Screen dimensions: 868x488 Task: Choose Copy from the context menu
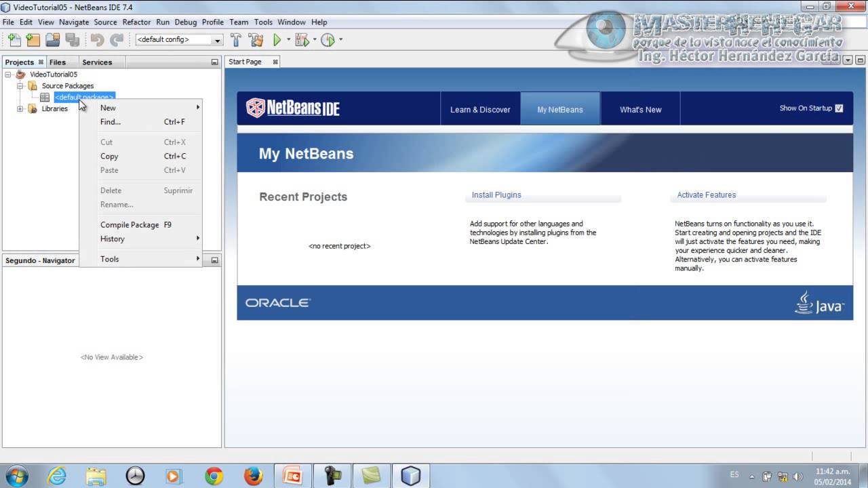coord(141,156)
